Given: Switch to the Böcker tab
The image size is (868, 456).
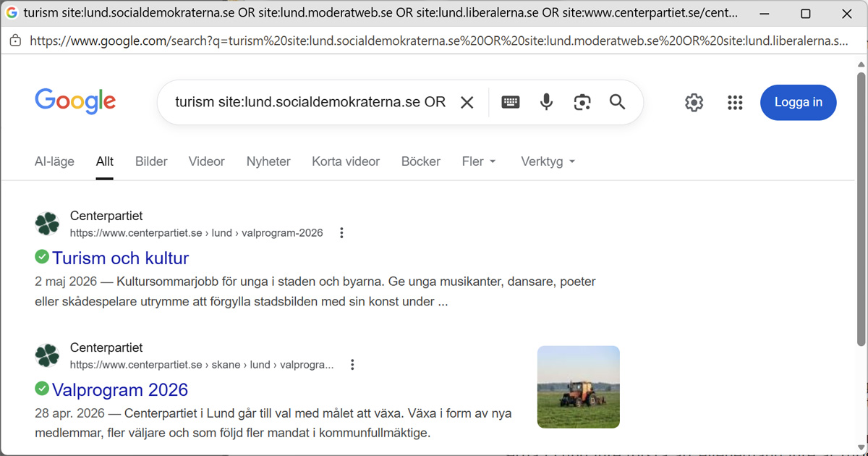Looking at the screenshot, I should tap(421, 161).
